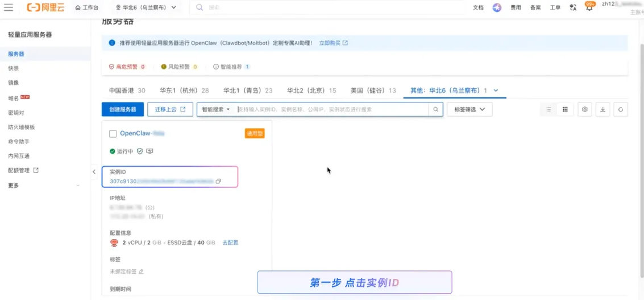Collapse the sidebar with the arrow handle
Image resolution: width=644 pixels, height=300 pixels.
[94, 171]
